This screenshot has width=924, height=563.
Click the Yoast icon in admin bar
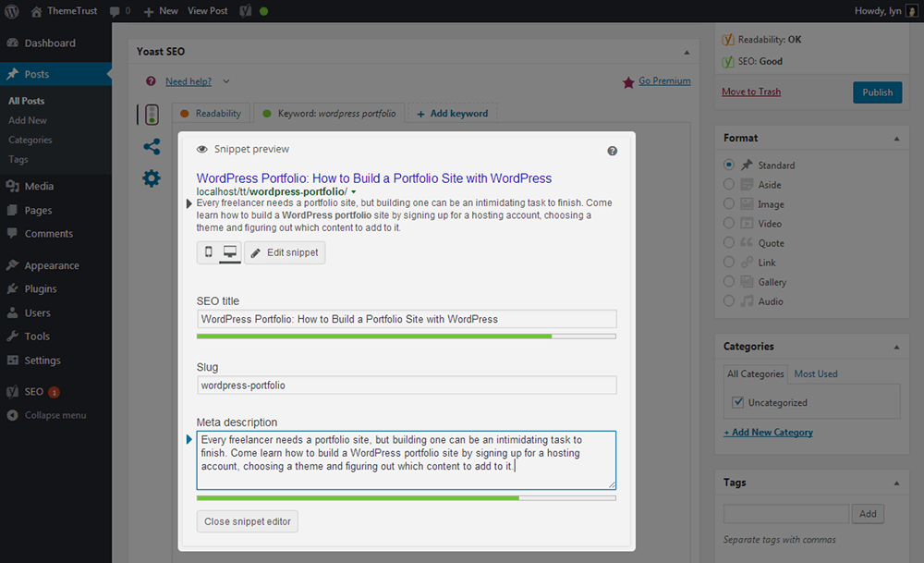click(246, 11)
